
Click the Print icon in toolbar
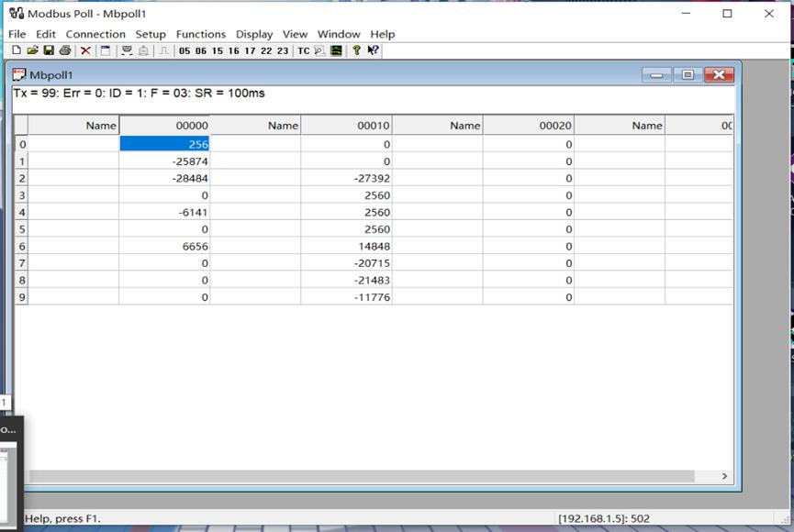[65, 50]
